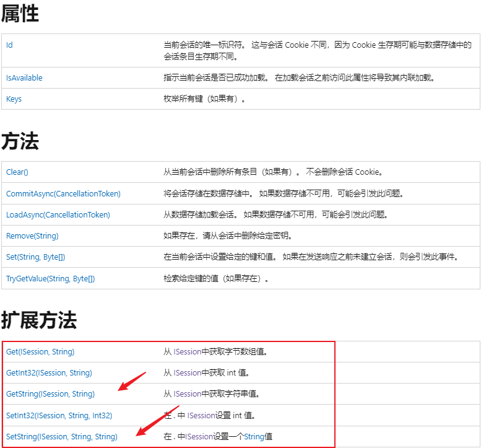Screen dimensions: 481x448
Task: Open GetString(ISession, String) extension method
Action: click(50, 394)
